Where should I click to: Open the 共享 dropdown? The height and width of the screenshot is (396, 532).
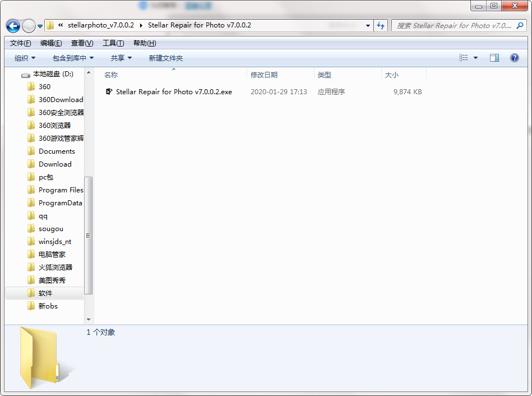[121, 58]
